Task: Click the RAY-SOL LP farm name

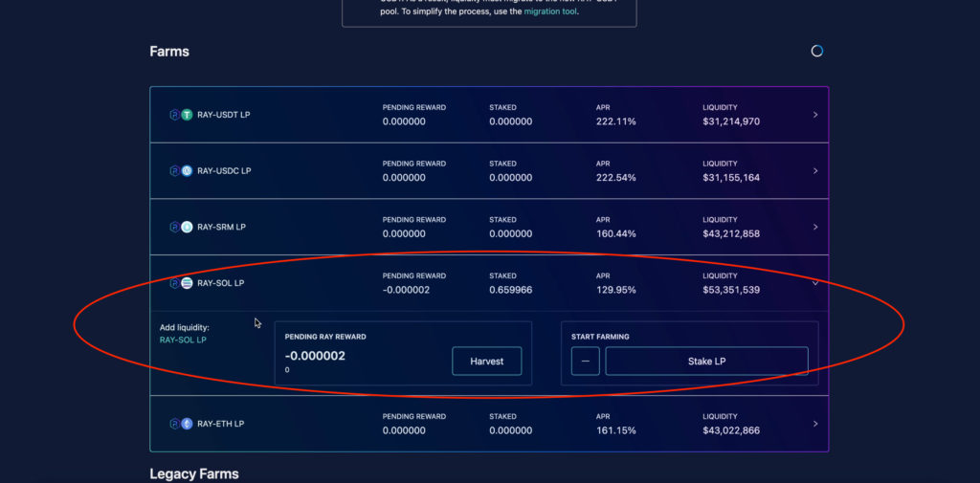Action: pyautogui.click(x=221, y=283)
